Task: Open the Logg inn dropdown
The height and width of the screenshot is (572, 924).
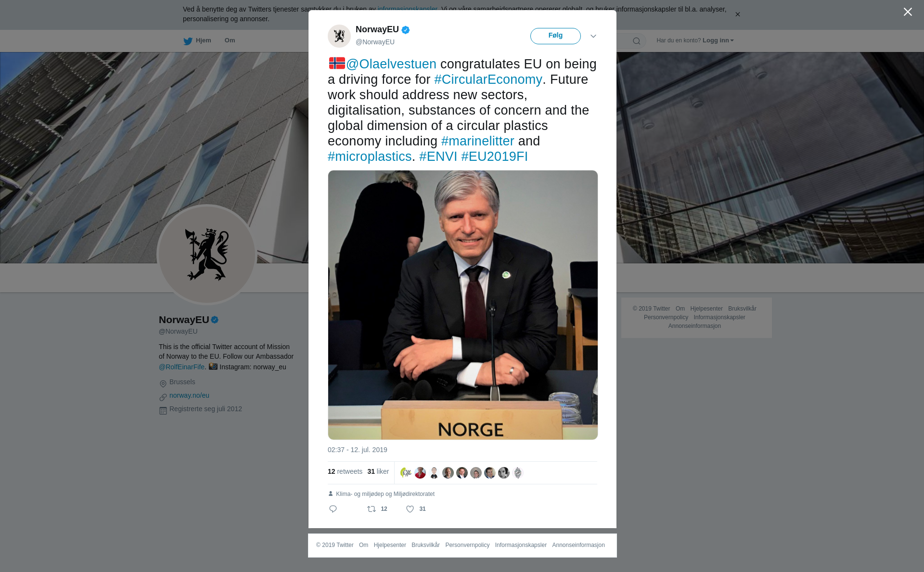Action: (718, 40)
